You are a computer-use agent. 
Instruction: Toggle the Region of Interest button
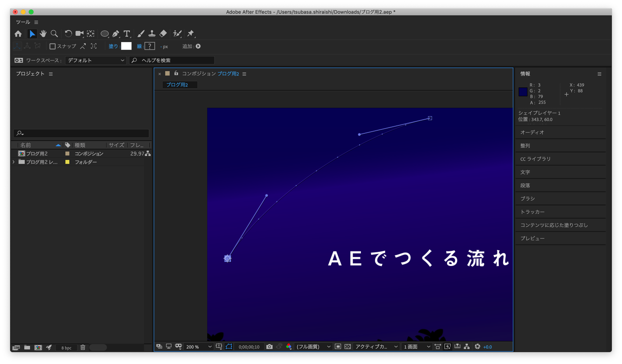[x=338, y=347]
